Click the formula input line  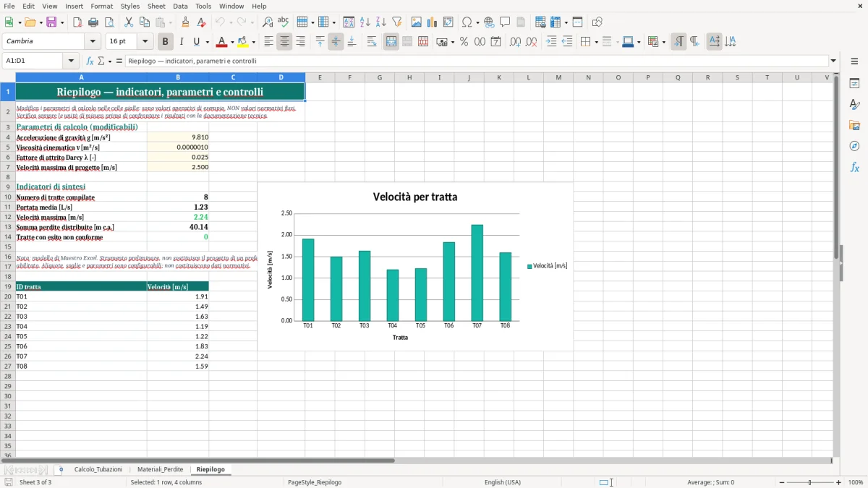476,61
